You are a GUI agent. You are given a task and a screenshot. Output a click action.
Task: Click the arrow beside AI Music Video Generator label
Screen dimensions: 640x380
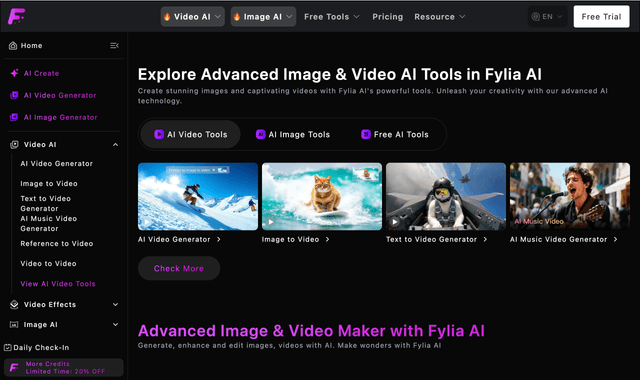pyautogui.click(x=616, y=240)
